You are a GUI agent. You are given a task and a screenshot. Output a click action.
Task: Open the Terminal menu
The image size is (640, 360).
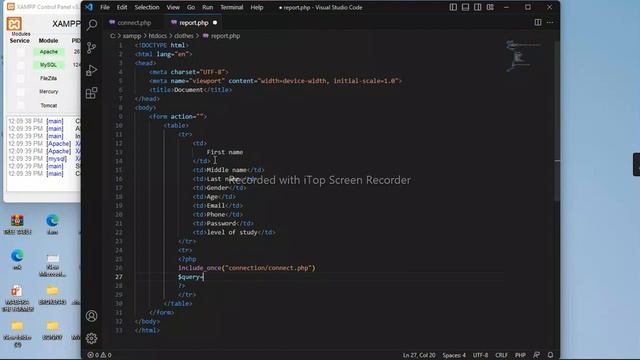tap(232, 7)
